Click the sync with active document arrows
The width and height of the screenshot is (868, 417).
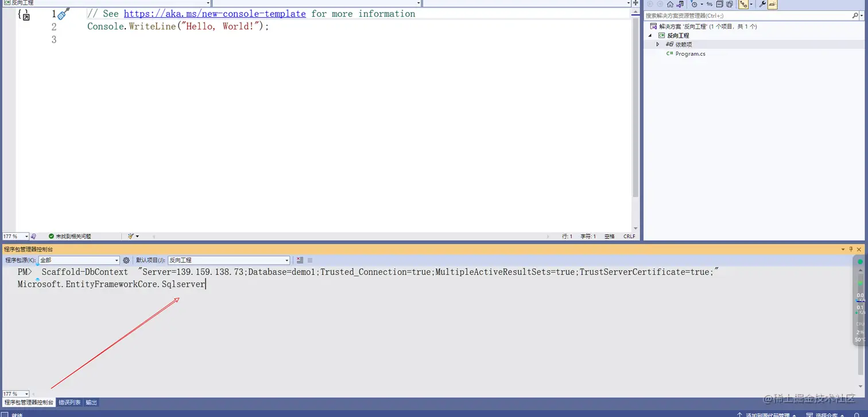tap(710, 4)
